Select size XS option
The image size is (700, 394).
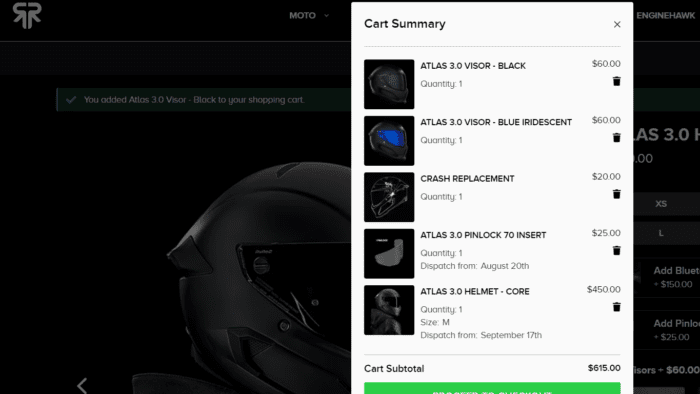click(661, 204)
